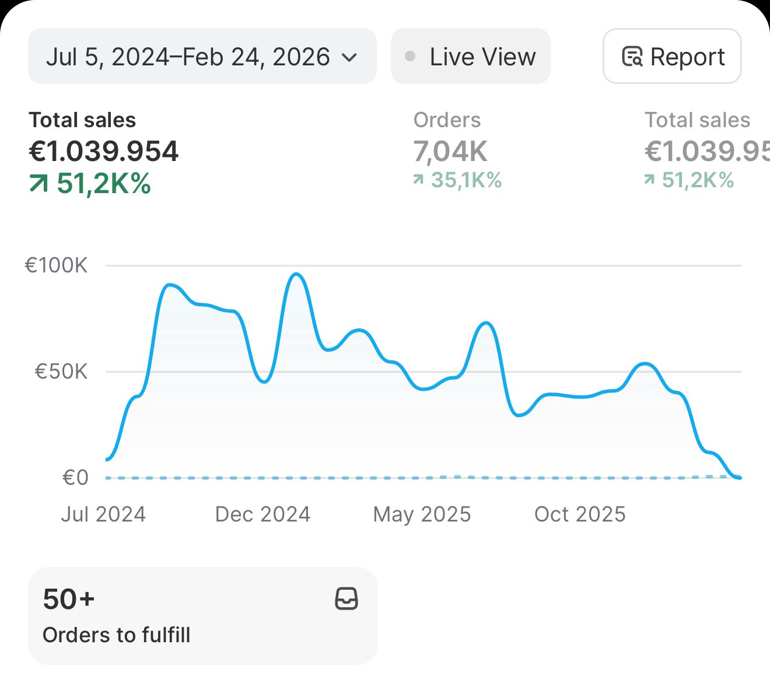This screenshot has height=700, width=770.
Task: Click the Dec 2024 x-axis label
Action: [262, 514]
